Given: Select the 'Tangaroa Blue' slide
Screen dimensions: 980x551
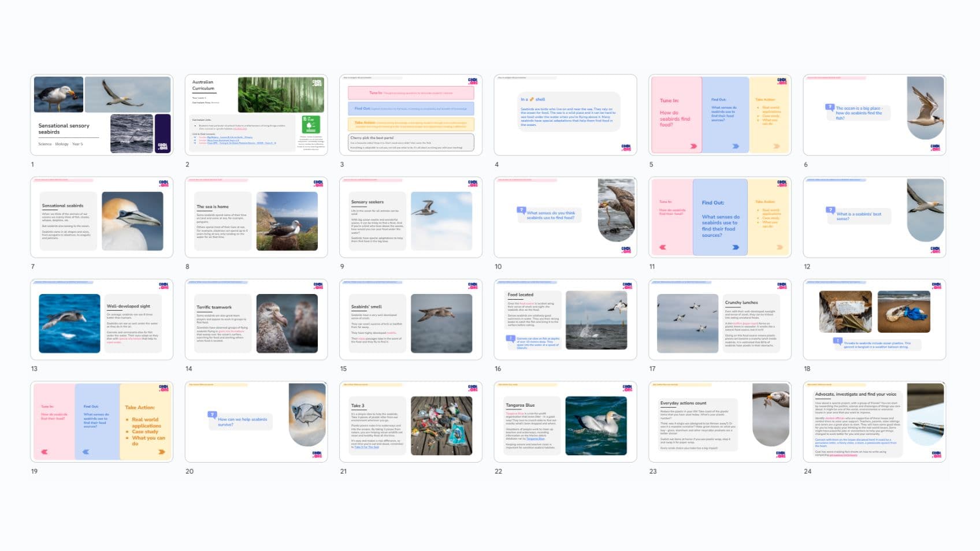Looking at the screenshot, I should (x=565, y=422).
